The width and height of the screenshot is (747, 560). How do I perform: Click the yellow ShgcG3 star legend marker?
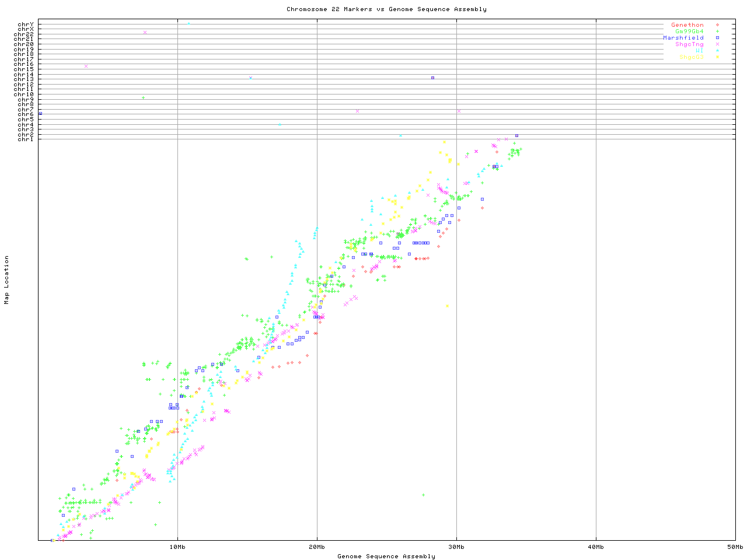(717, 57)
